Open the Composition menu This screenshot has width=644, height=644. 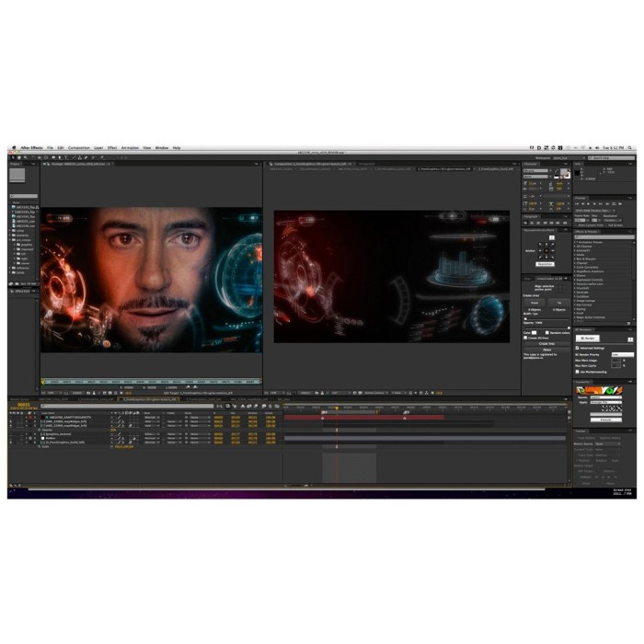coord(79,148)
